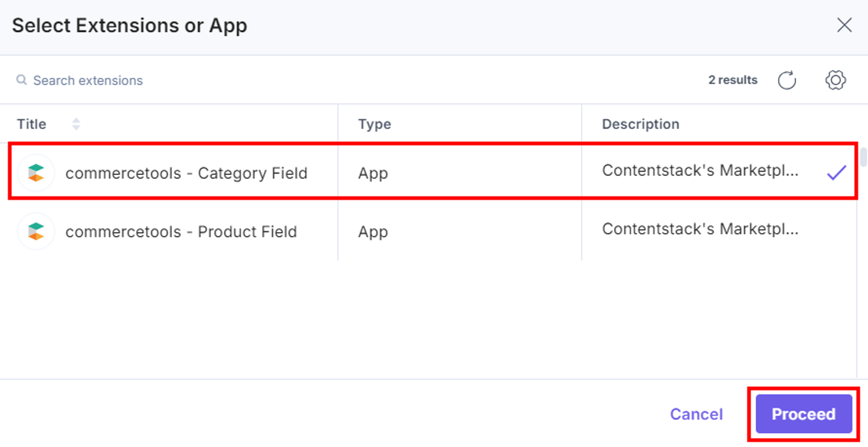The image size is (868, 447).
Task: Sort by Title using sort arrows
Action: click(x=76, y=124)
